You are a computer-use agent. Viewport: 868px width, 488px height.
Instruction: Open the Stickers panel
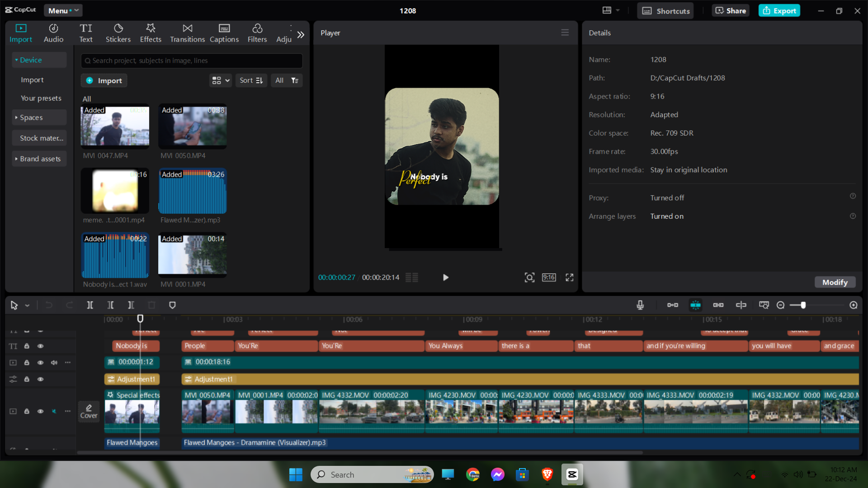118,33
